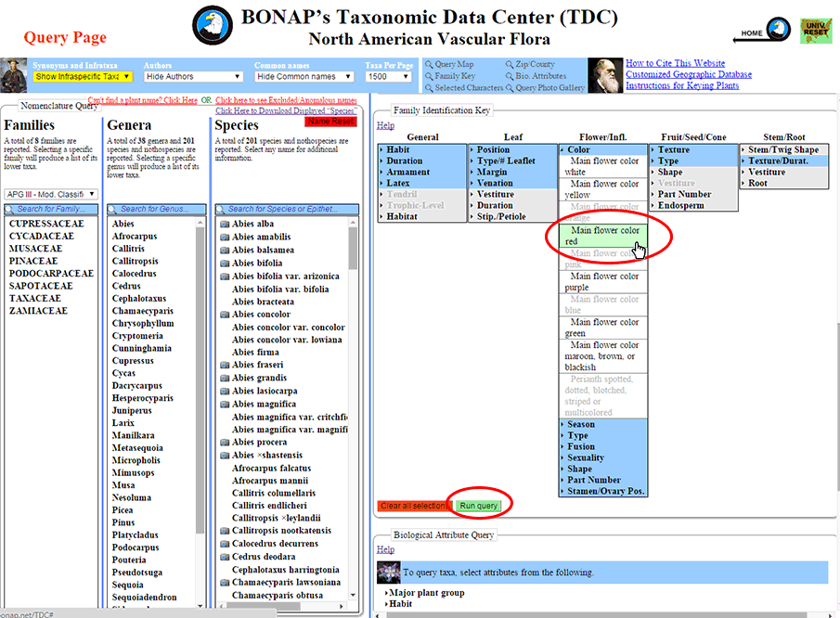The image size is (840, 618).
Task: Click the HOME eagle icon
Action: [778, 29]
